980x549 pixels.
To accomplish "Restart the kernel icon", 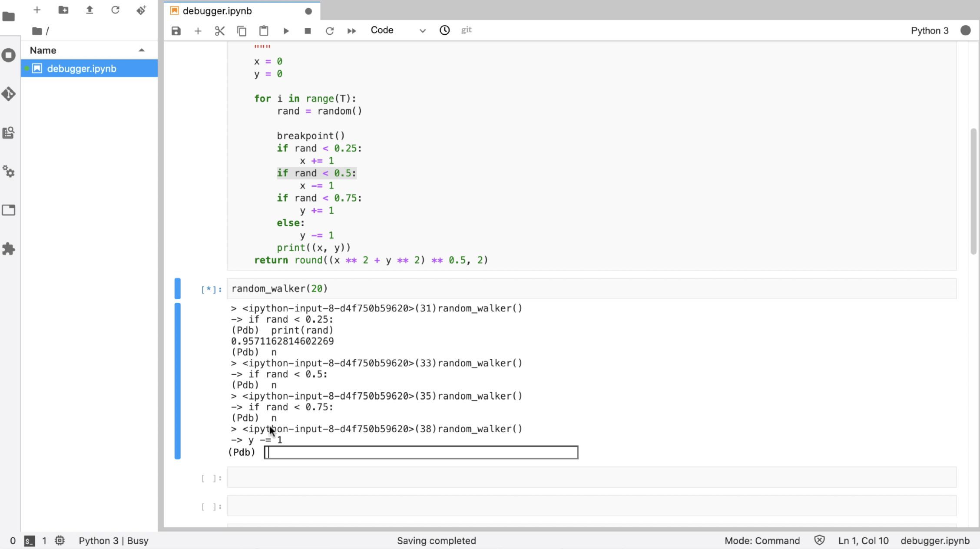I will [330, 31].
